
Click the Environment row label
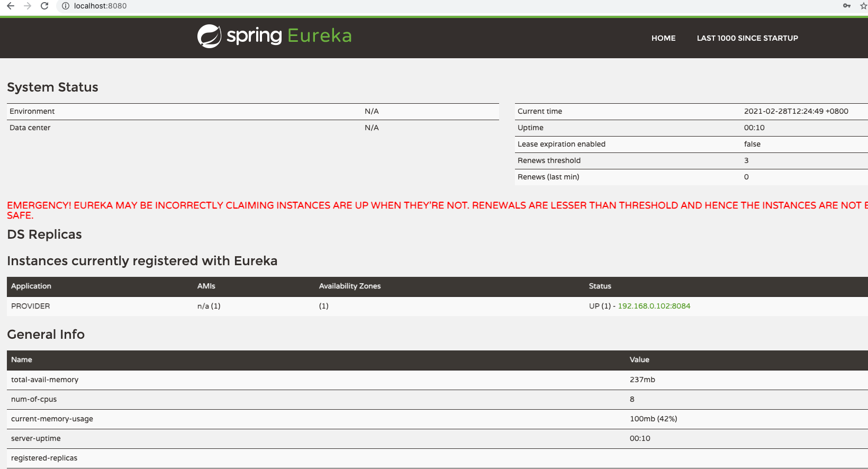[32, 111]
